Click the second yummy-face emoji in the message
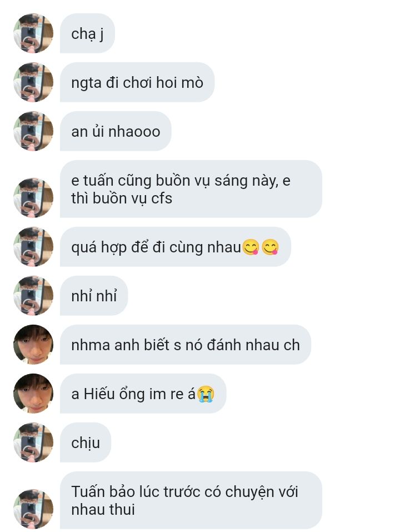Viewport: 400px width, 532px height. (271, 247)
